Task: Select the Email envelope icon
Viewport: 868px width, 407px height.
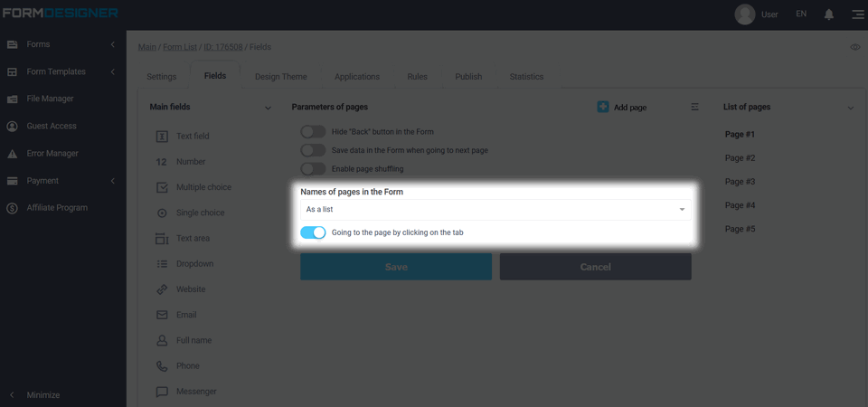Action: [162, 315]
